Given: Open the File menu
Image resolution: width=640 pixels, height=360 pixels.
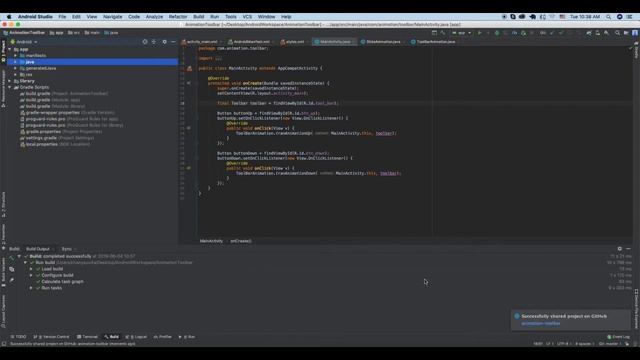Looking at the screenshot, I should (62, 17).
